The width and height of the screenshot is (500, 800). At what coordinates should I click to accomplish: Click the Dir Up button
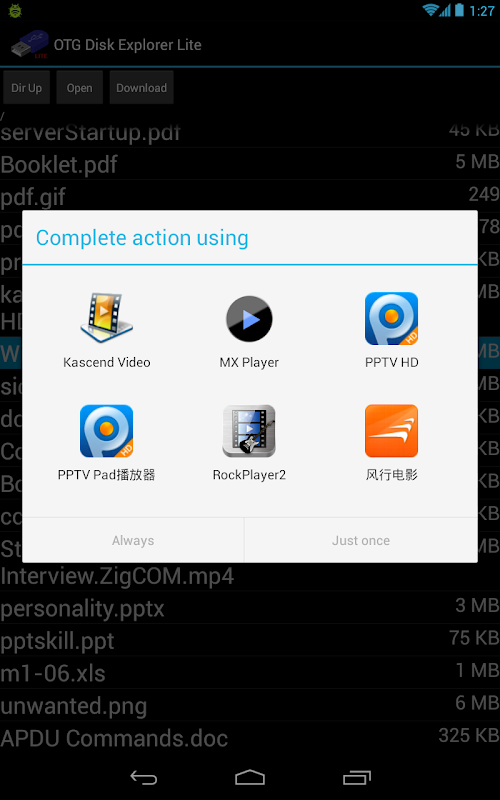27,88
